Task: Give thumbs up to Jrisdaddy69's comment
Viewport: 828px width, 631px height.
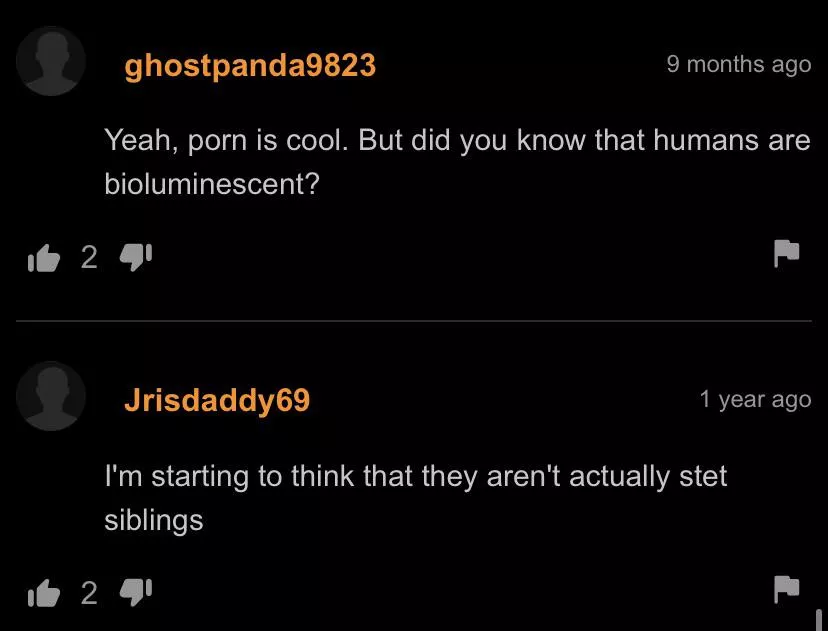Action: [44, 593]
